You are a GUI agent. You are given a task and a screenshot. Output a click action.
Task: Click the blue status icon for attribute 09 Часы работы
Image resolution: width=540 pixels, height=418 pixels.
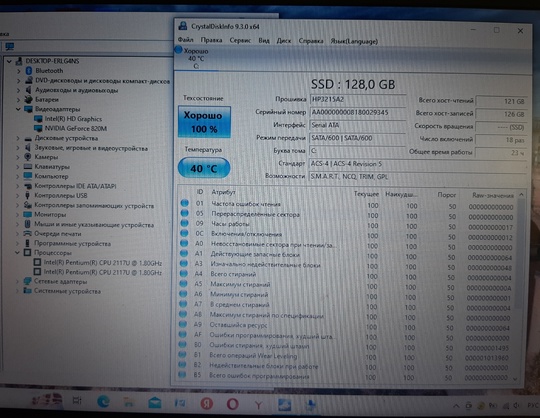tap(185, 223)
